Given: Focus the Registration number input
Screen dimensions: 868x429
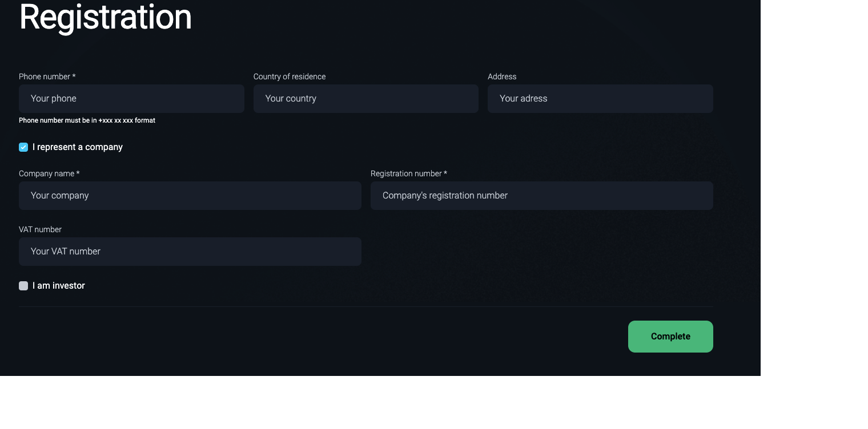Looking at the screenshot, I should click(541, 196).
